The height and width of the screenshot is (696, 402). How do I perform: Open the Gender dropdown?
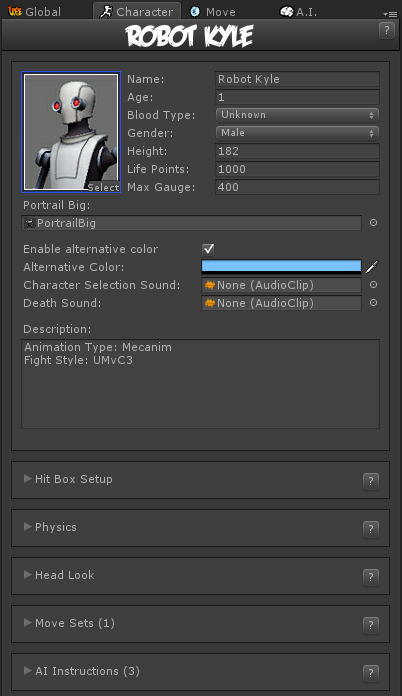(x=297, y=133)
